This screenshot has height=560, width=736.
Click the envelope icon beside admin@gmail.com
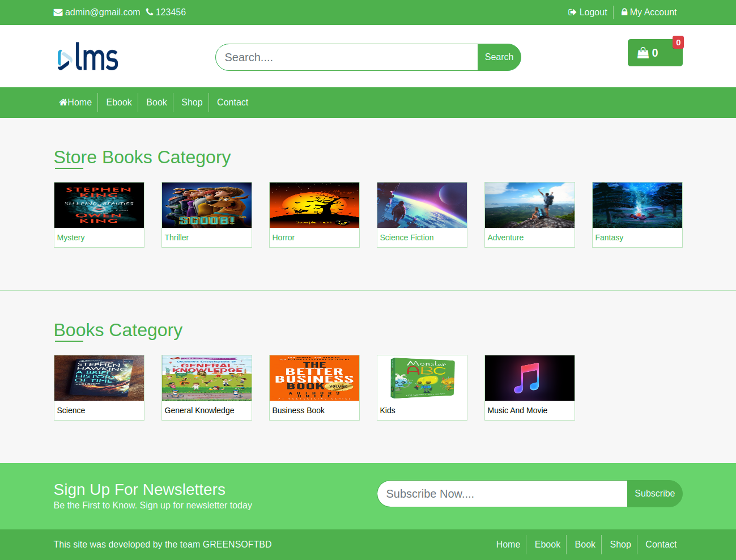point(57,12)
